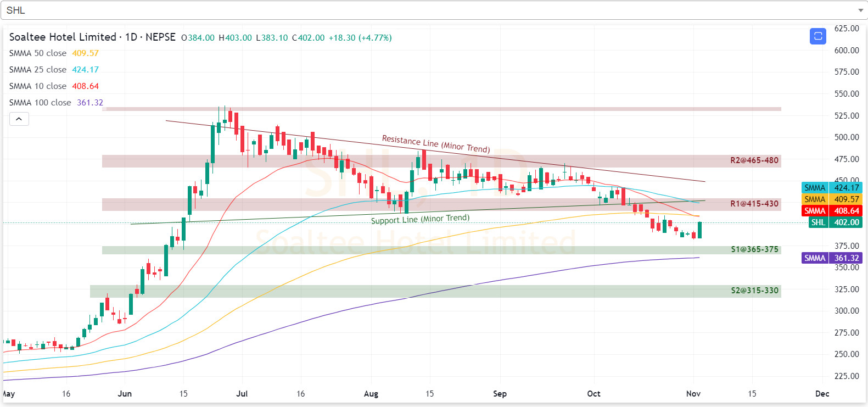The width and height of the screenshot is (868, 407).
Task: Select the SMMA 10 close indicator
Action: (54, 86)
